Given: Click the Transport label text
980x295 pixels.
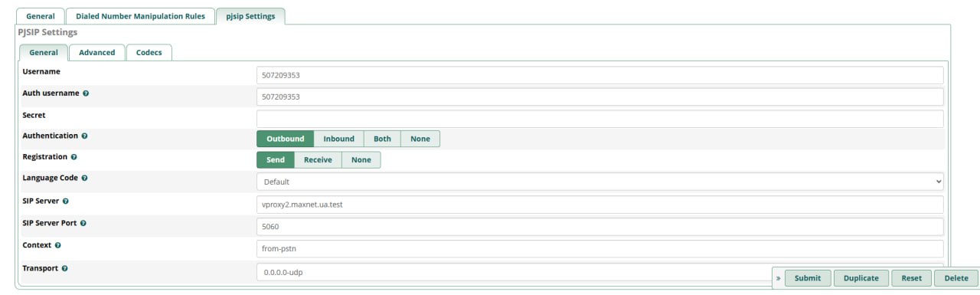Looking at the screenshot, I should [41, 268].
